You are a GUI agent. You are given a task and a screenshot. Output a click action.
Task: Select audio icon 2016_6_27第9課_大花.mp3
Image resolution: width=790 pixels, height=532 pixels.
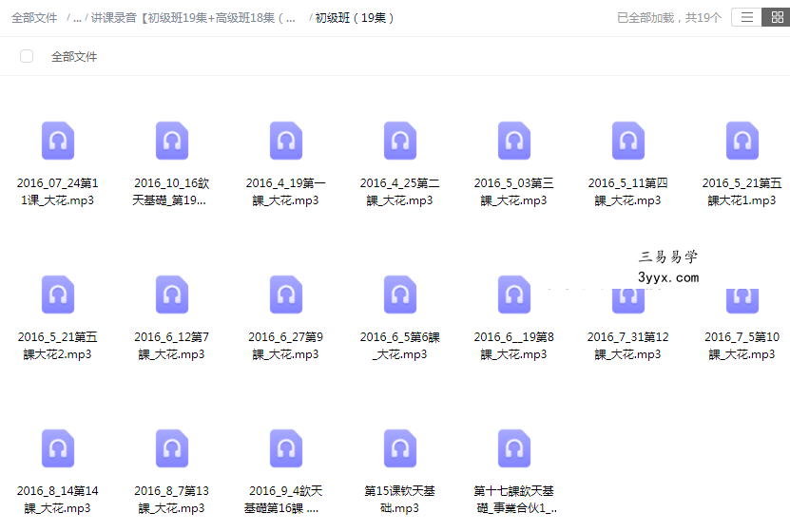click(x=286, y=294)
